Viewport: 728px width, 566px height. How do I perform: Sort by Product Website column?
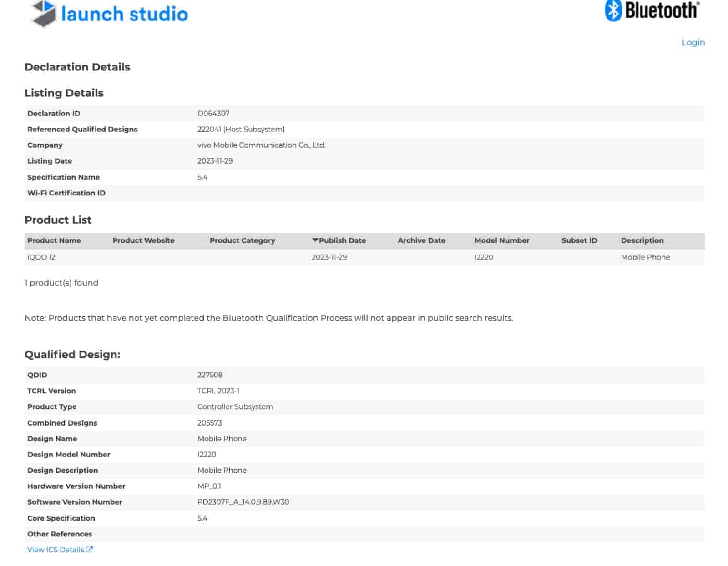(x=143, y=240)
